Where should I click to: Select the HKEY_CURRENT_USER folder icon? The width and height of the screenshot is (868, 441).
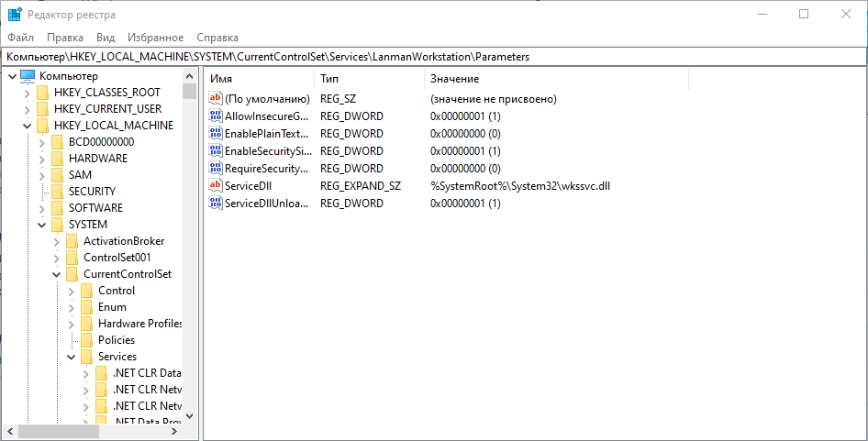(42, 109)
